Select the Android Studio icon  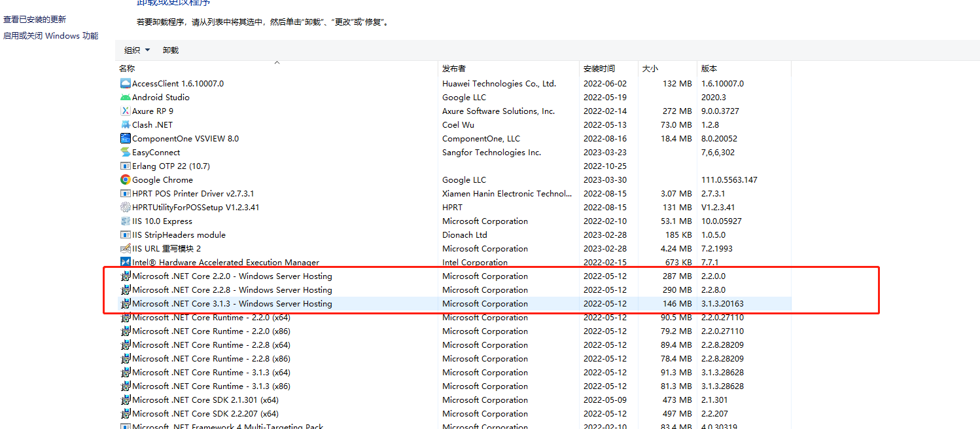coord(126,97)
